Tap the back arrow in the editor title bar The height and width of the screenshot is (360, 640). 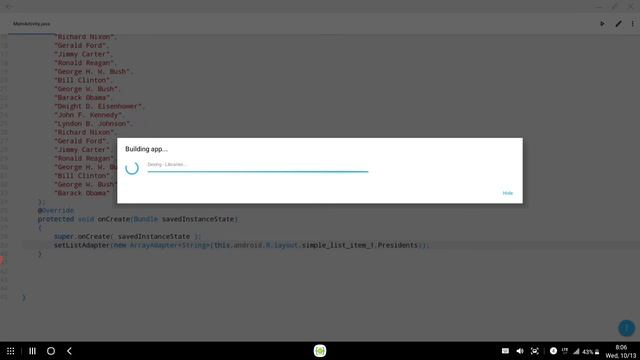9,6
